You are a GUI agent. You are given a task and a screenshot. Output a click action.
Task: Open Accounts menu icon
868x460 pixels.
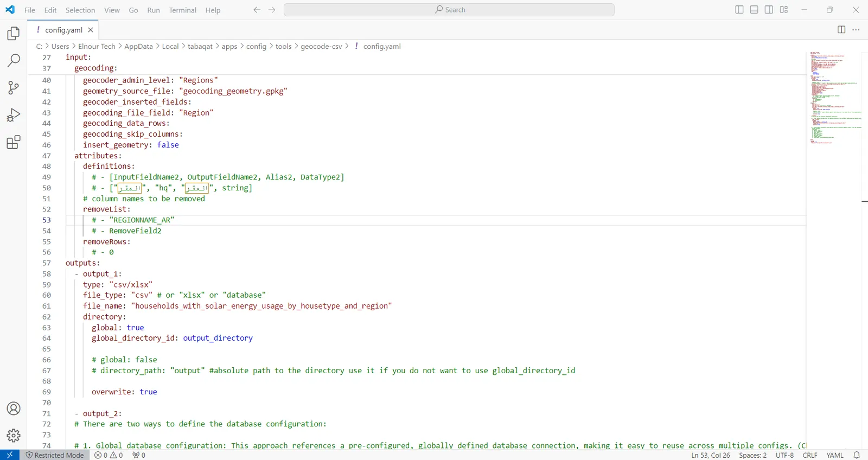tap(14, 408)
